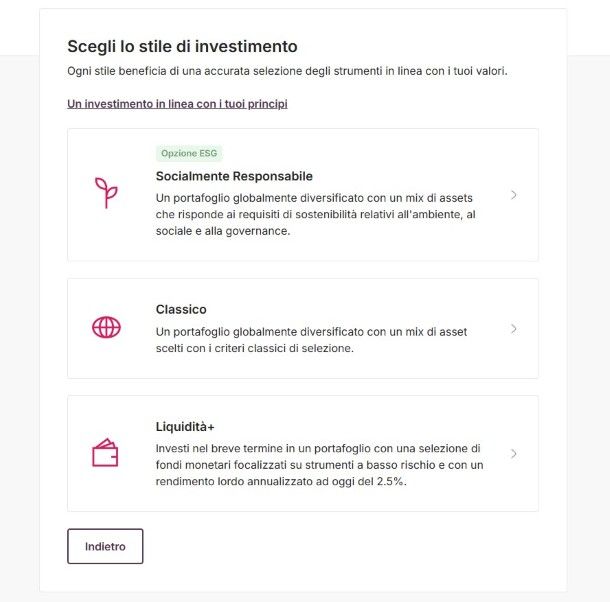Expand the Socialmente Responsabile option chevron

point(514,195)
